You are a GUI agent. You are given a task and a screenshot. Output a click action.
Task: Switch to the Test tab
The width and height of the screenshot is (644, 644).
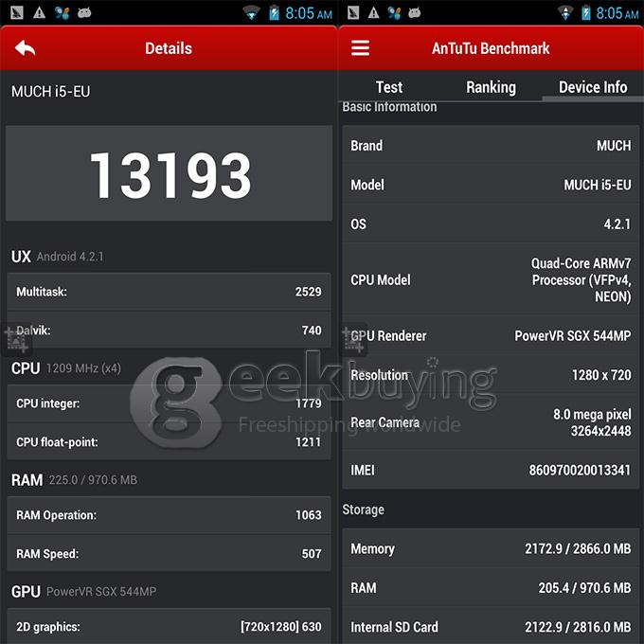click(x=389, y=87)
